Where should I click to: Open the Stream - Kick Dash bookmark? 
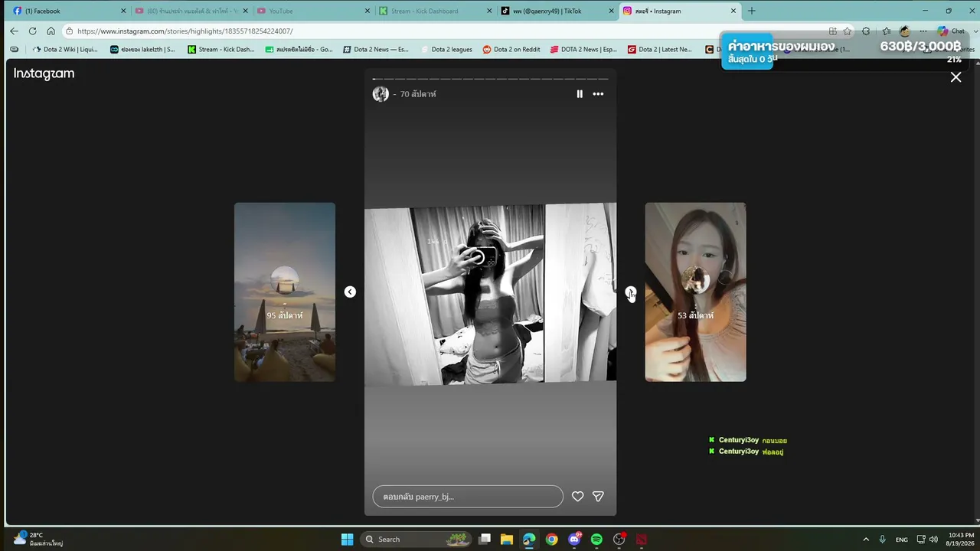click(x=221, y=50)
